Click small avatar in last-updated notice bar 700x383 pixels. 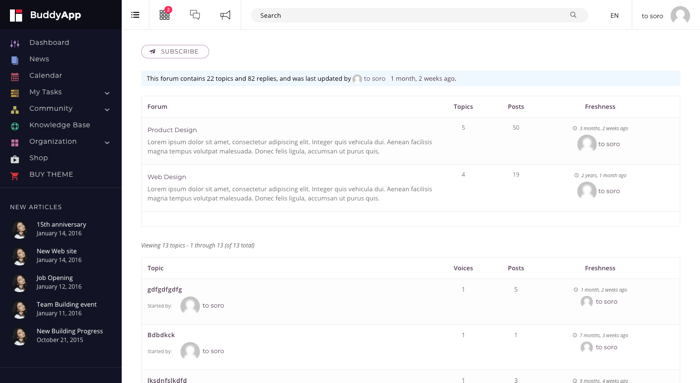click(357, 79)
